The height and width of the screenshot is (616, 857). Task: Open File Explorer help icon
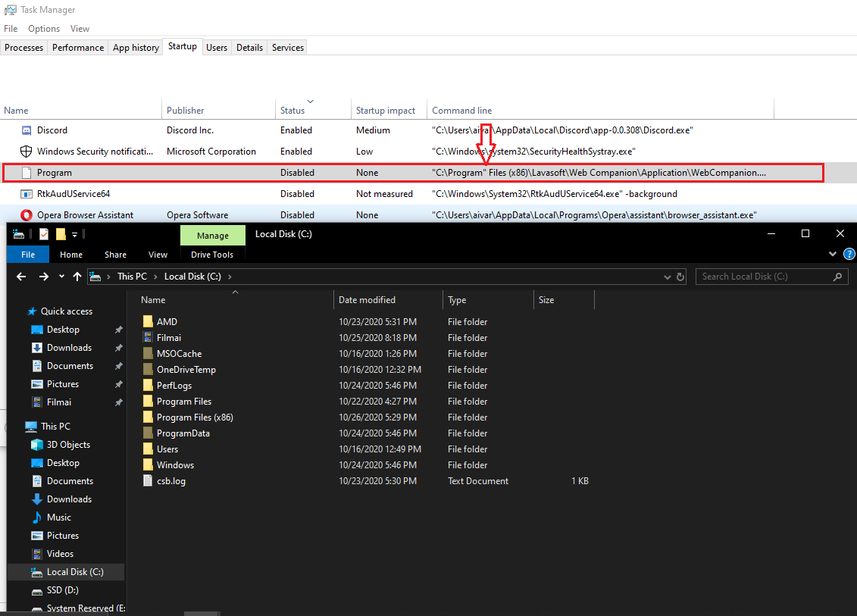(x=849, y=254)
